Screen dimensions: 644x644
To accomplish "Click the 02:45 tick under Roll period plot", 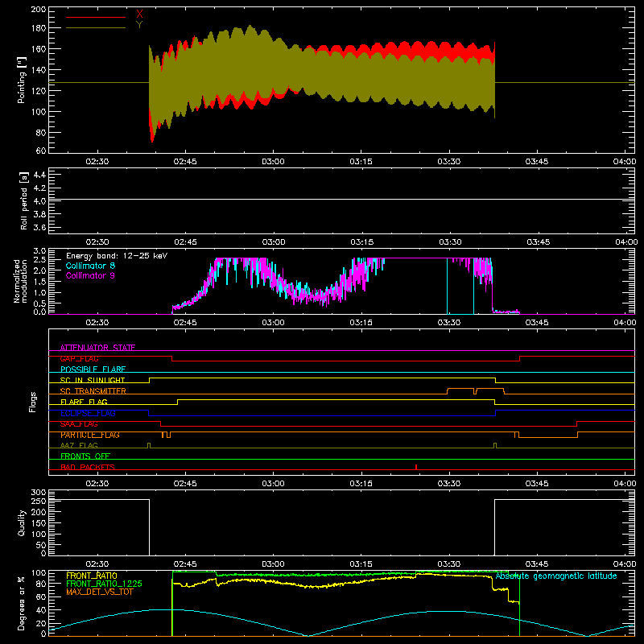I will pos(185,242).
